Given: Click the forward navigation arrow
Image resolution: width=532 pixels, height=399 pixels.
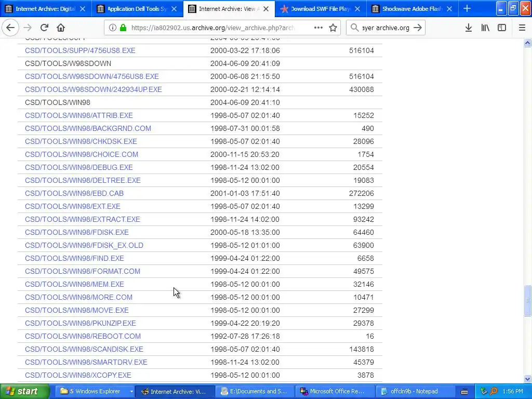Looking at the screenshot, I should click(x=28, y=28).
